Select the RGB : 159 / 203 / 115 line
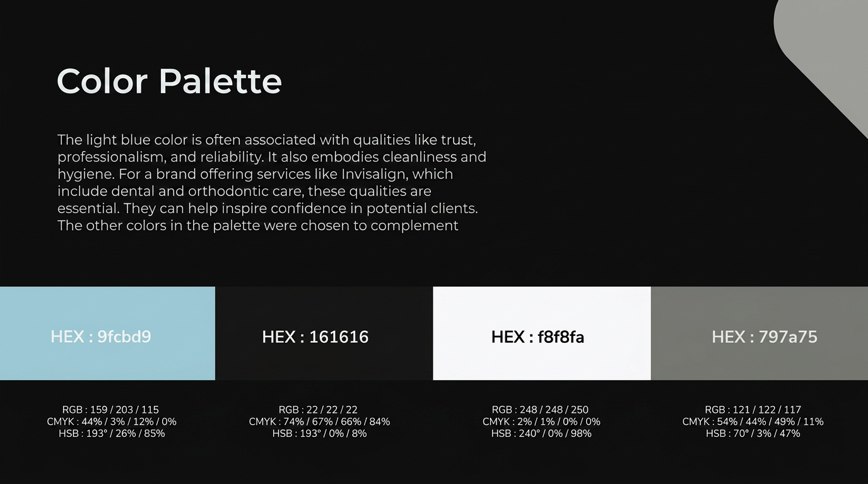The height and width of the screenshot is (484, 868). pos(110,410)
